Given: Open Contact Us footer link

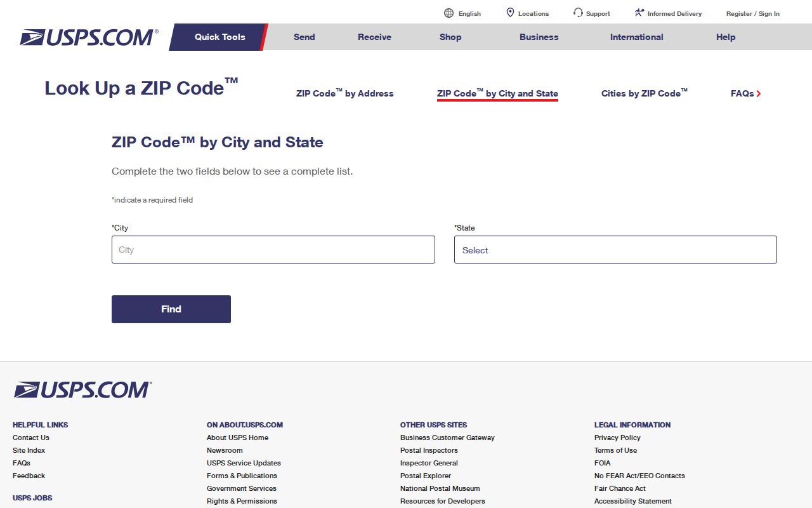Looking at the screenshot, I should click(x=31, y=438).
